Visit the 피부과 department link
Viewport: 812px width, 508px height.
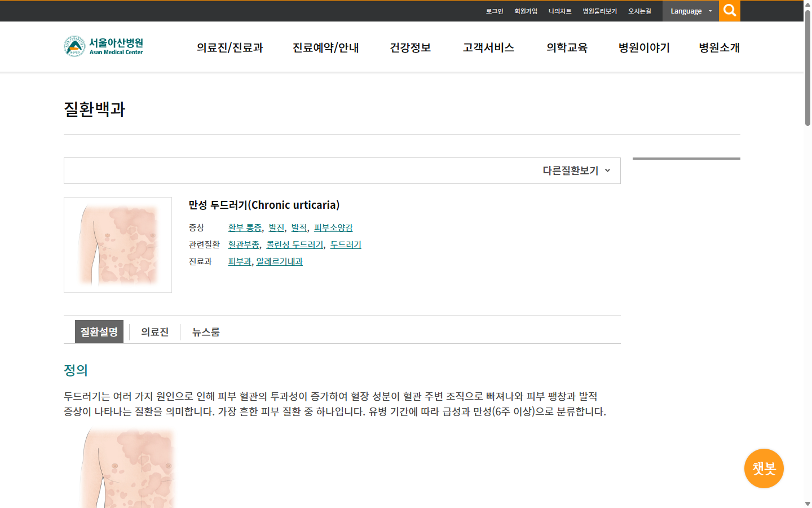tap(240, 261)
